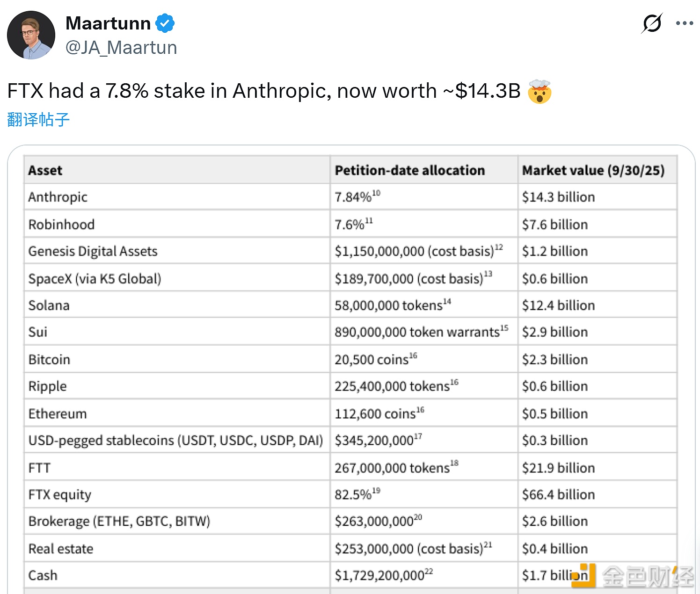Open the embedded asset table image
This screenshot has height=594, width=700.
pyautogui.click(x=351, y=374)
